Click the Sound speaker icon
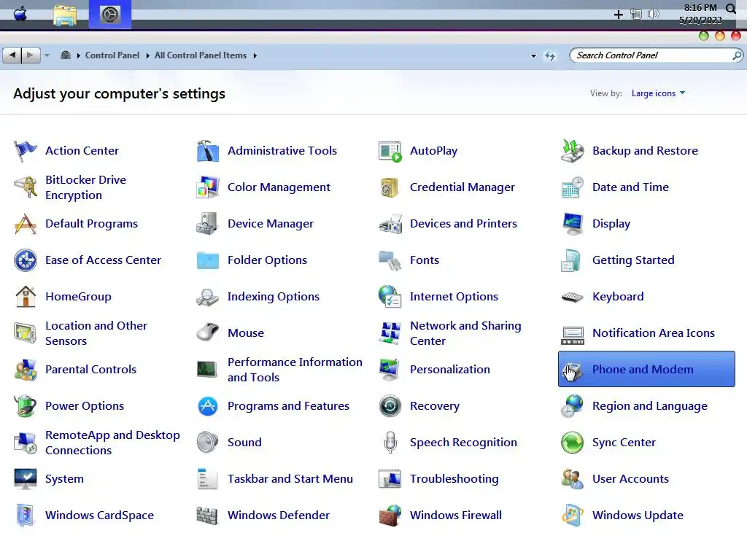Viewport: 747px width, 560px height. [208, 443]
